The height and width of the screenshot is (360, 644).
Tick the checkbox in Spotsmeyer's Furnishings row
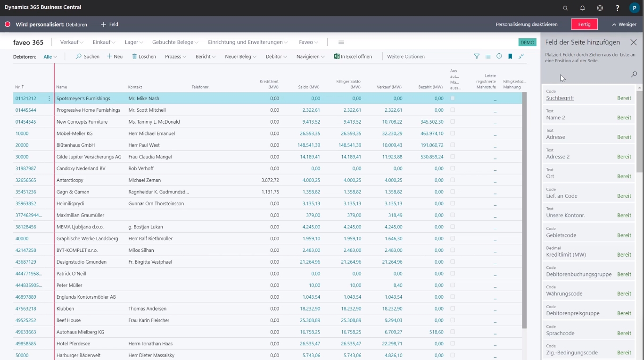click(453, 98)
